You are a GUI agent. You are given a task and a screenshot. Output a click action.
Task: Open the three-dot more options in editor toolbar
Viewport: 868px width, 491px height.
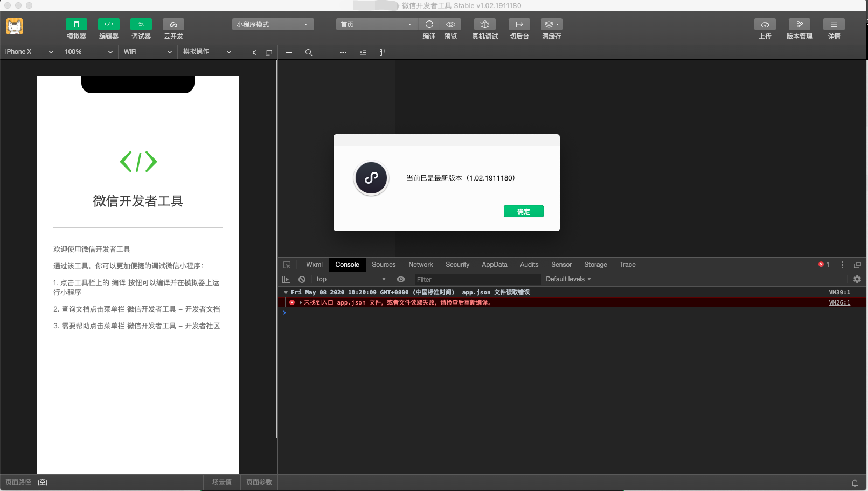(x=343, y=52)
